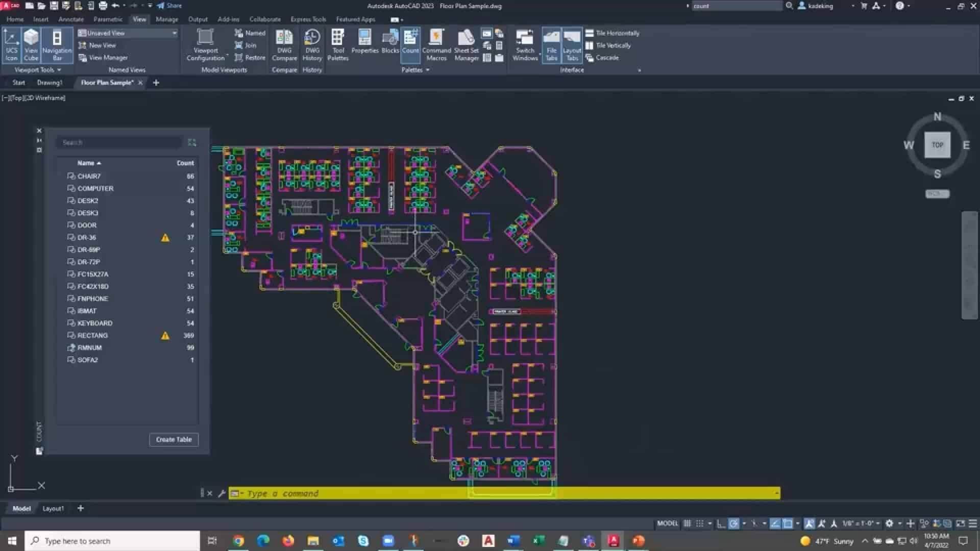Expand the Palettes panel title
980x551 pixels.
(415, 70)
